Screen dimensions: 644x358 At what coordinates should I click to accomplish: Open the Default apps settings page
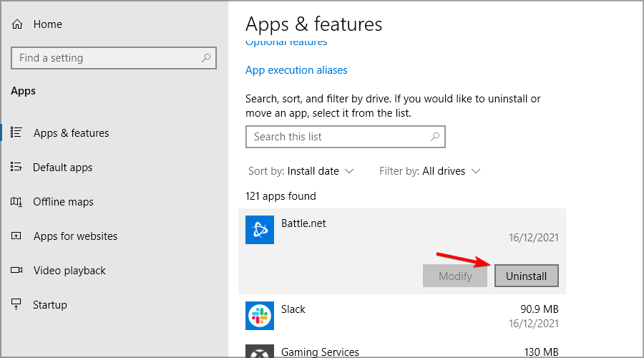coord(63,168)
